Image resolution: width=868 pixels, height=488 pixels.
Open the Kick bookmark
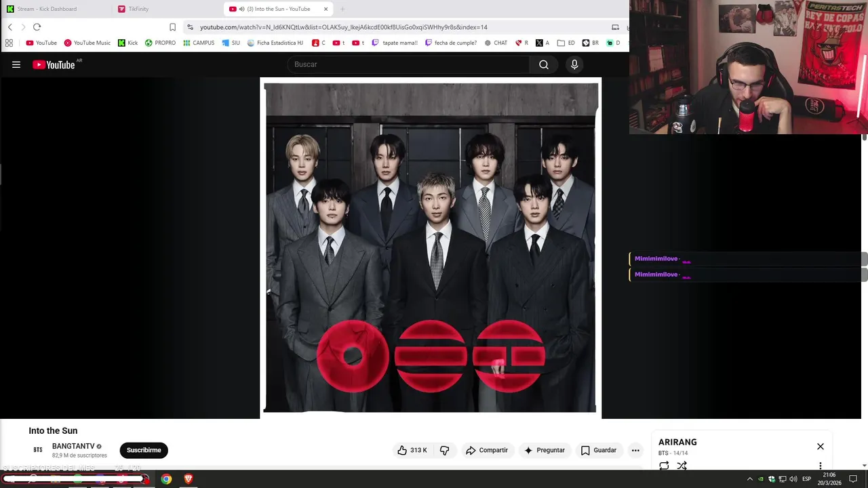tap(127, 43)
